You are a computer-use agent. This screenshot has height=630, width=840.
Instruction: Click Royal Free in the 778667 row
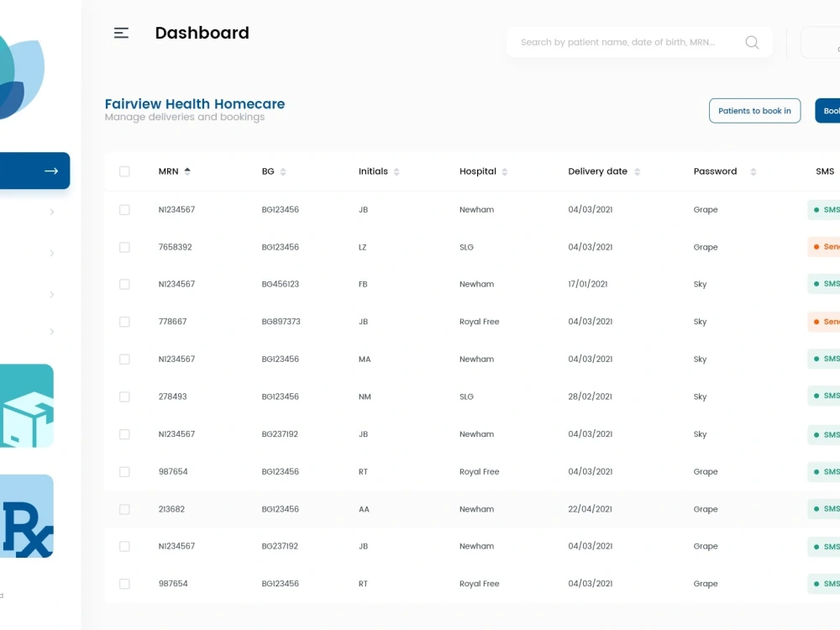point(479,322)
